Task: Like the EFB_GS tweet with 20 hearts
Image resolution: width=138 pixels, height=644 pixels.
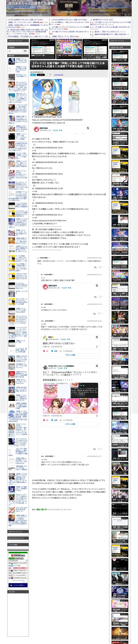Action: (x=44, y=420)
